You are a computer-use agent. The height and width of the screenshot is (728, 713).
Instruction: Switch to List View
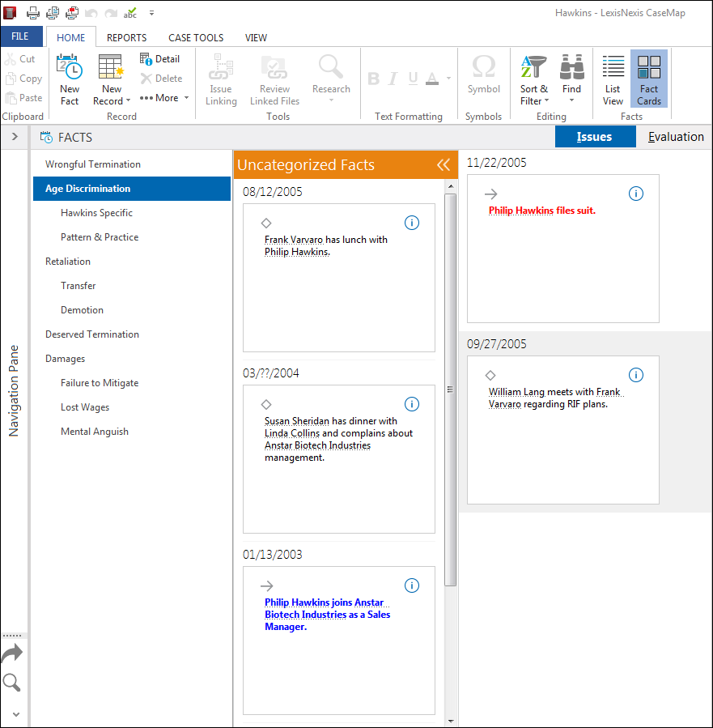pos(613,79)
